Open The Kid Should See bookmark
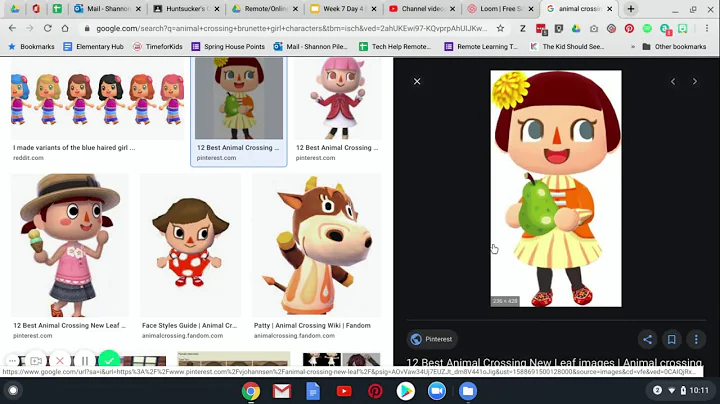 tap(567, 46)
